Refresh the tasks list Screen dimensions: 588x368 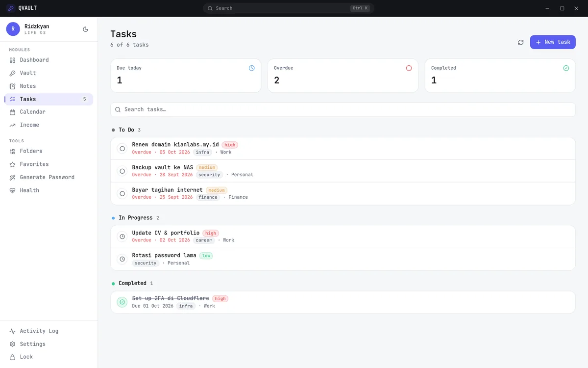tap(521, 42)
